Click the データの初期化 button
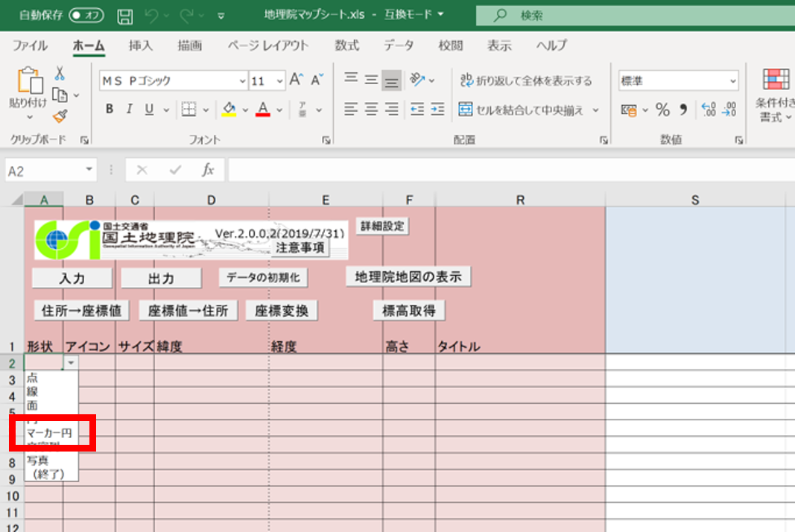This screenshot has width=795, height=532. [x=263, y=277]
